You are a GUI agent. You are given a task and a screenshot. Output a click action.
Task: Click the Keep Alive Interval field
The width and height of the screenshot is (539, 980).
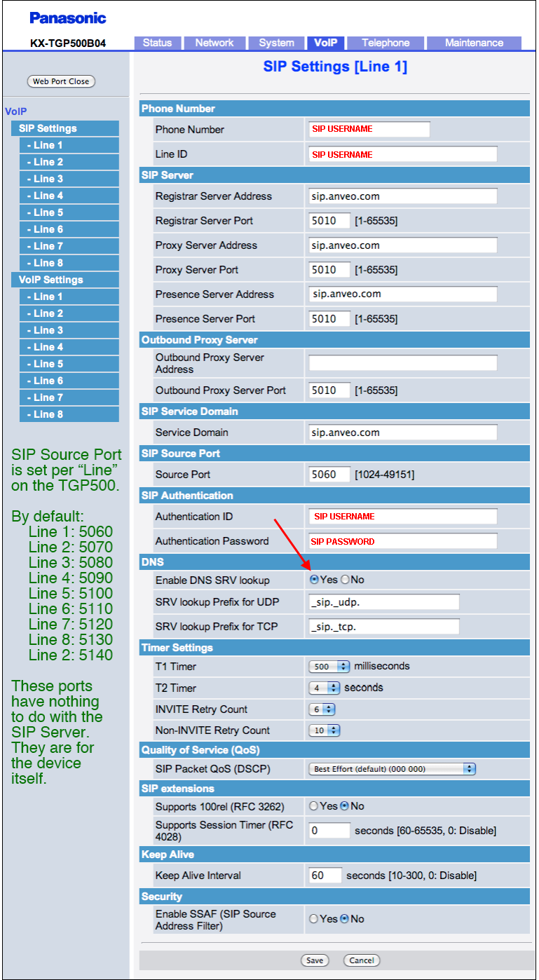tap(325, 876)
